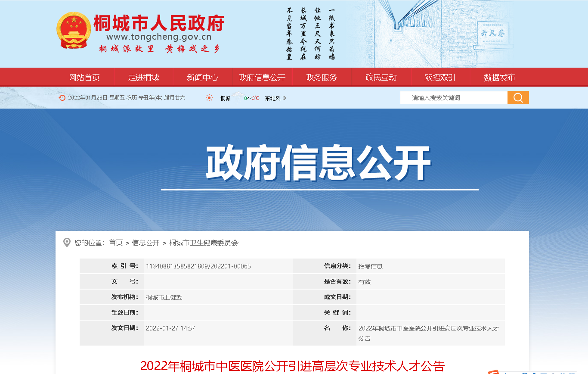Screen dimensions: 588x374
Task: Click the 关键词 label
Action: click(x=337, y=313)
